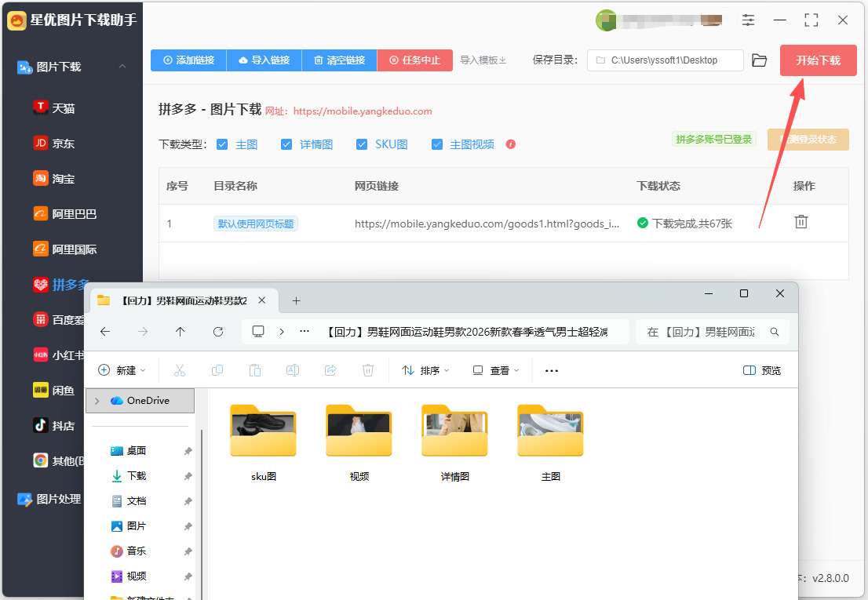This screenshot has width=868, height=600.
Task: Click the 任务中止 button
Action: (x=414, y=60)
